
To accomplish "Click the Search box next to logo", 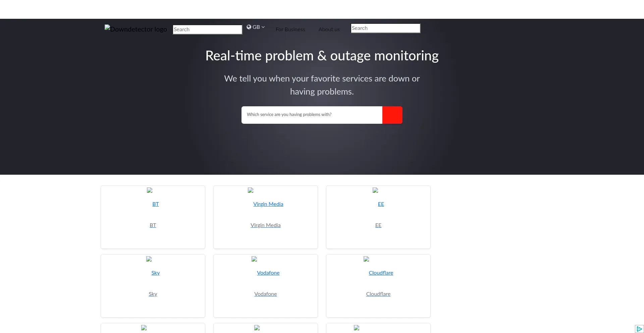I will (207, 30).
